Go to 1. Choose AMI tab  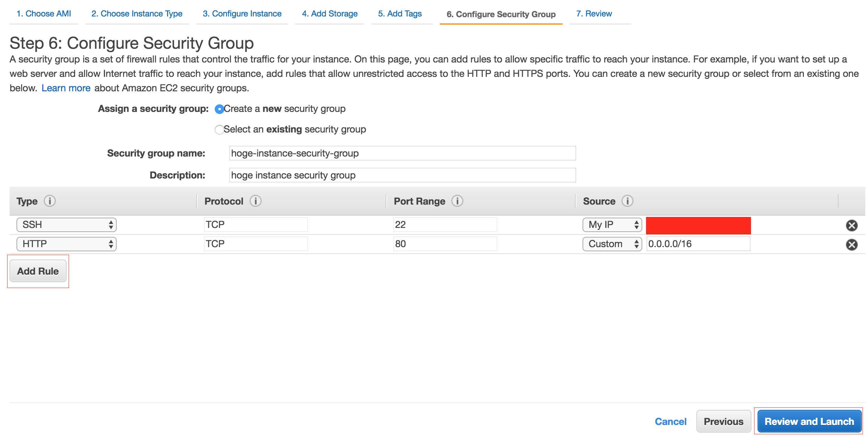coord(44,14)
